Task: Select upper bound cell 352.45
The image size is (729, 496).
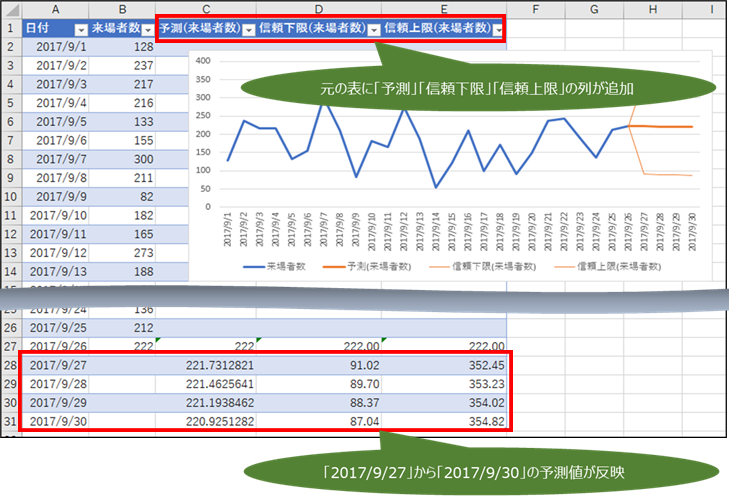Action: pos(444,365)
